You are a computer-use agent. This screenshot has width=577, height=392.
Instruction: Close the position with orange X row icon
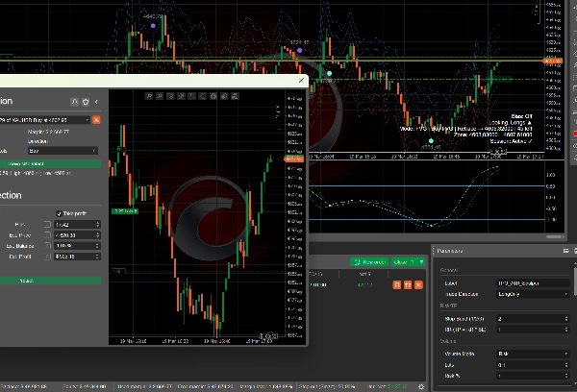pos(418,284)
